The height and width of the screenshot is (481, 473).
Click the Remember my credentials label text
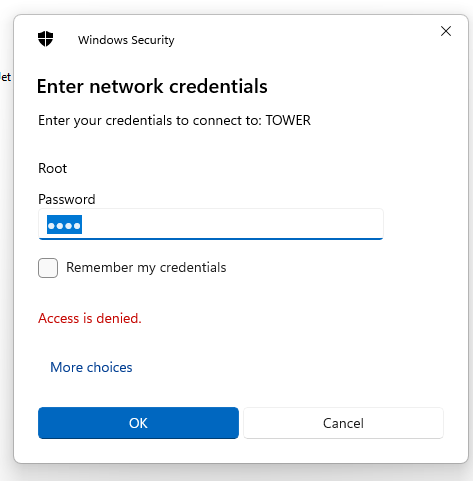(x=146, y=268)
